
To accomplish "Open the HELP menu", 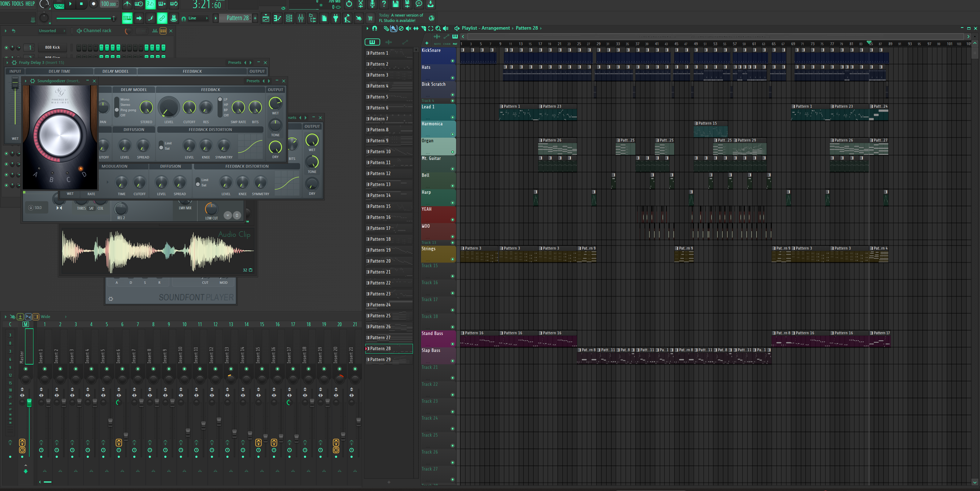I will (30, 4).
